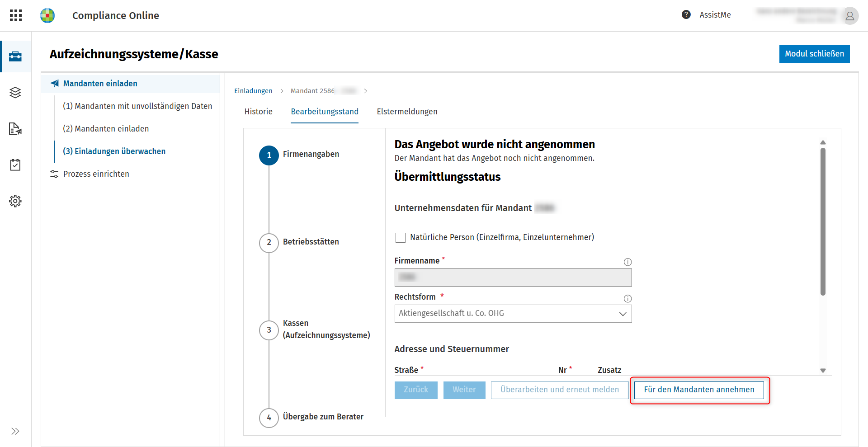The width and height of the screenshot is (868, 447).
Task: Open the user profile avatar
Action: 850,16
